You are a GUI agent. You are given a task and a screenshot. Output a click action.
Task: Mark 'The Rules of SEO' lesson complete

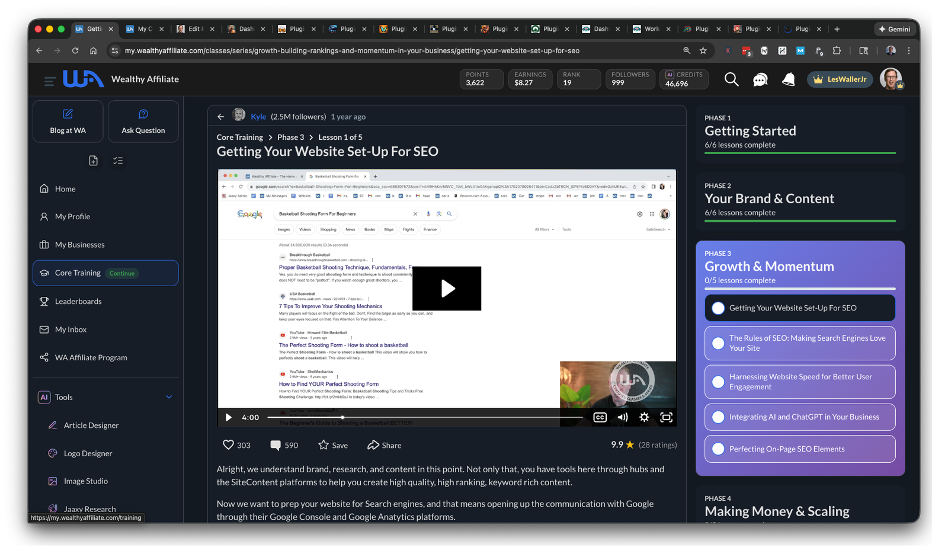point(718,343)
